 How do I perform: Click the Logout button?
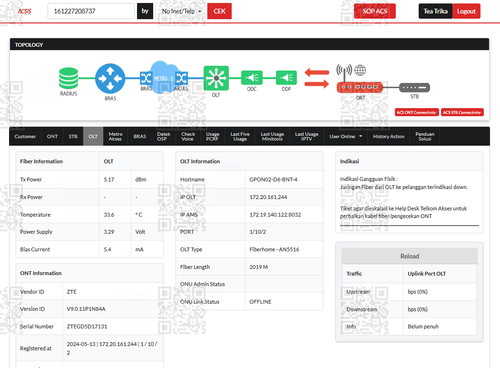click(466, 11)
